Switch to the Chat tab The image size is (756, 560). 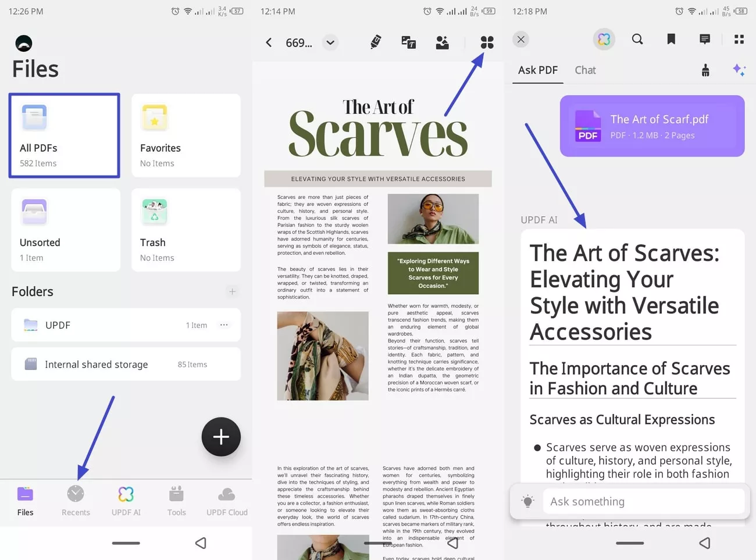585,70
